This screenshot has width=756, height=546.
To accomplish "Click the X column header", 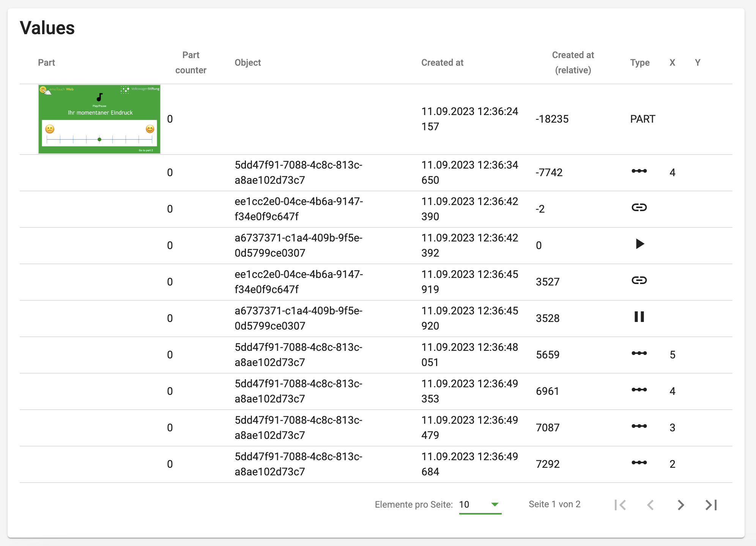I will pos(673,63).
